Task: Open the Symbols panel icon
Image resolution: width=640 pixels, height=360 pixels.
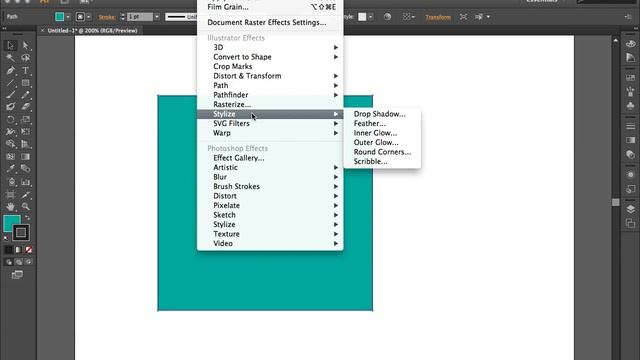Action: 631,106
